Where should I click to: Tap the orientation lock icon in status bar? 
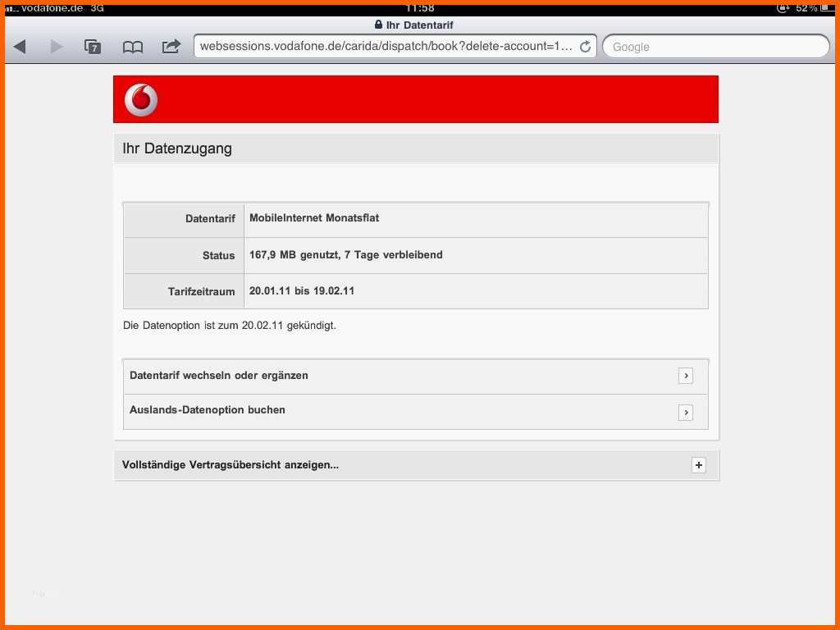[x=783, y=8]
